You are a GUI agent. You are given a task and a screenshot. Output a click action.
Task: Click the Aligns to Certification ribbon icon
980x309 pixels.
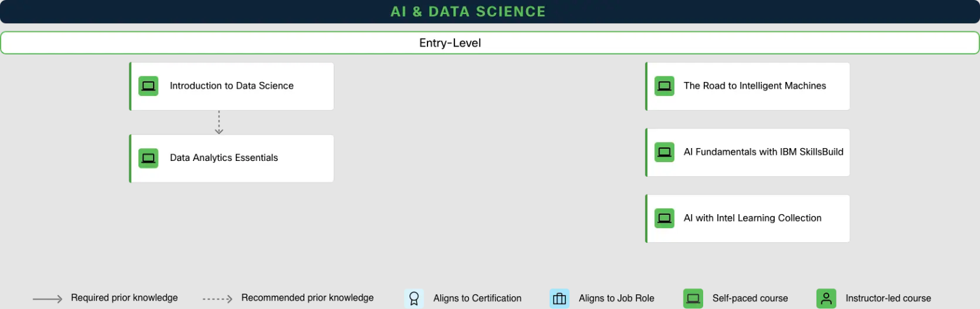[x=414, y=299]
